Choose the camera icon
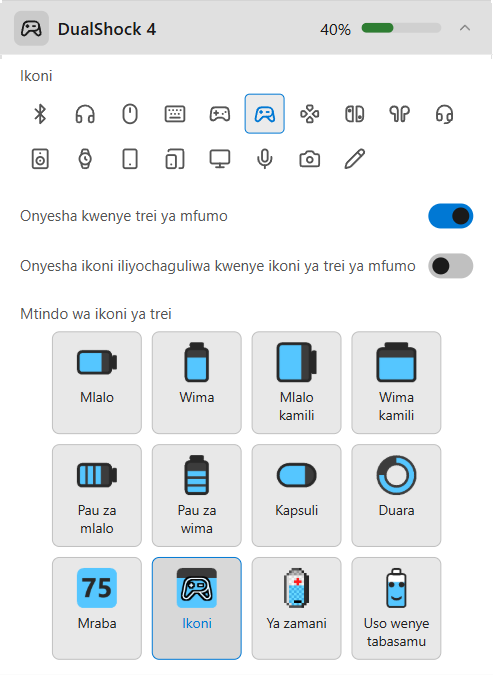This screenshot has height=675, width=493. click(x=310, y=159)
